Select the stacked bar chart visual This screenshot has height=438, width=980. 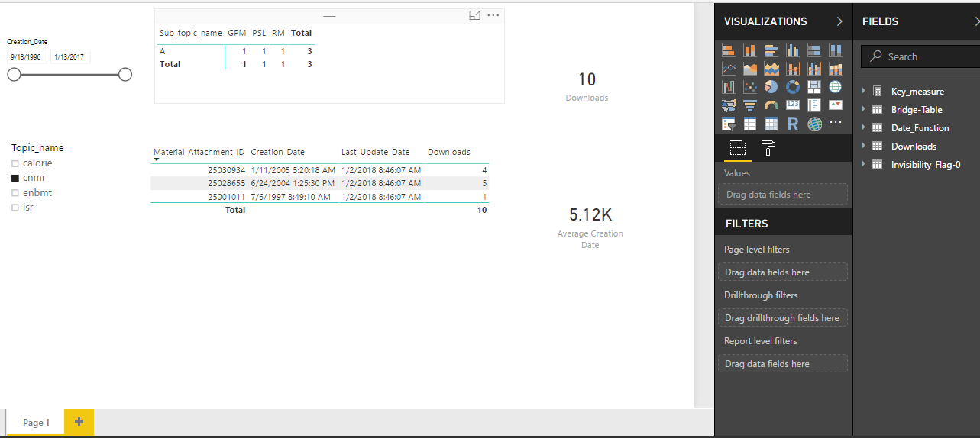coord(728,50)
